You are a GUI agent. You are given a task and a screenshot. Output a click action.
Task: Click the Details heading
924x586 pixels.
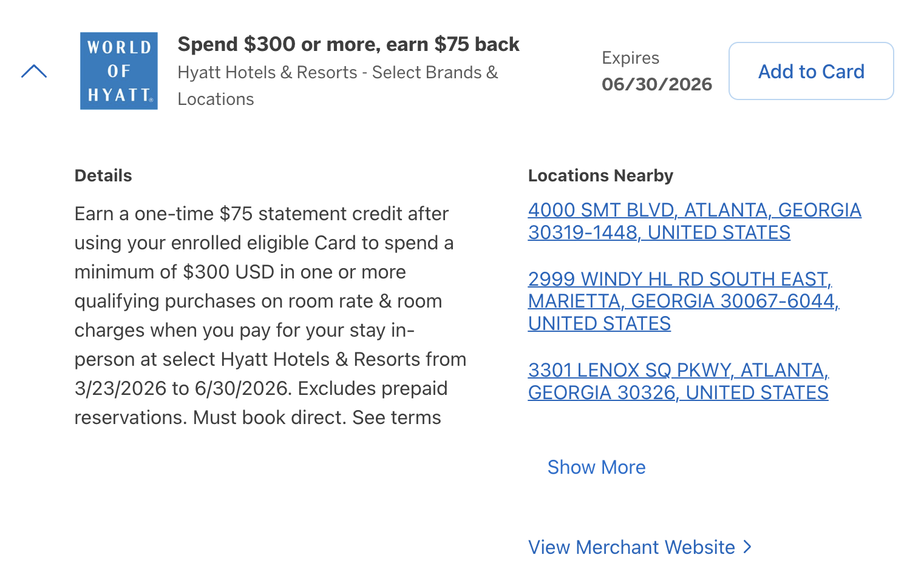pyautogui.click(x=103, y=176)
